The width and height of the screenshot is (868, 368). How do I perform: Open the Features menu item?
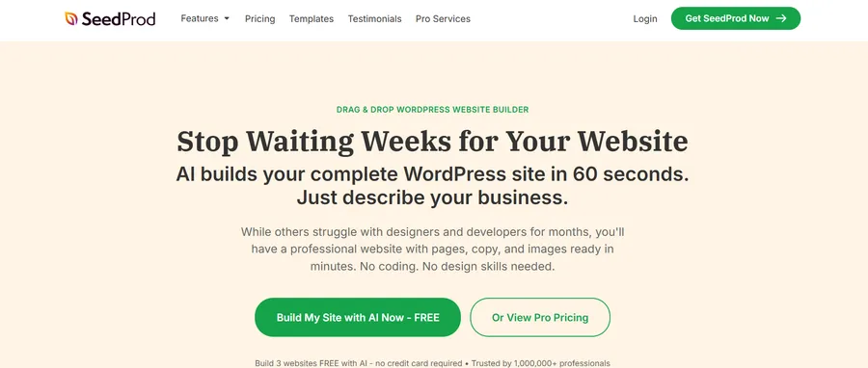coord(200,18)
